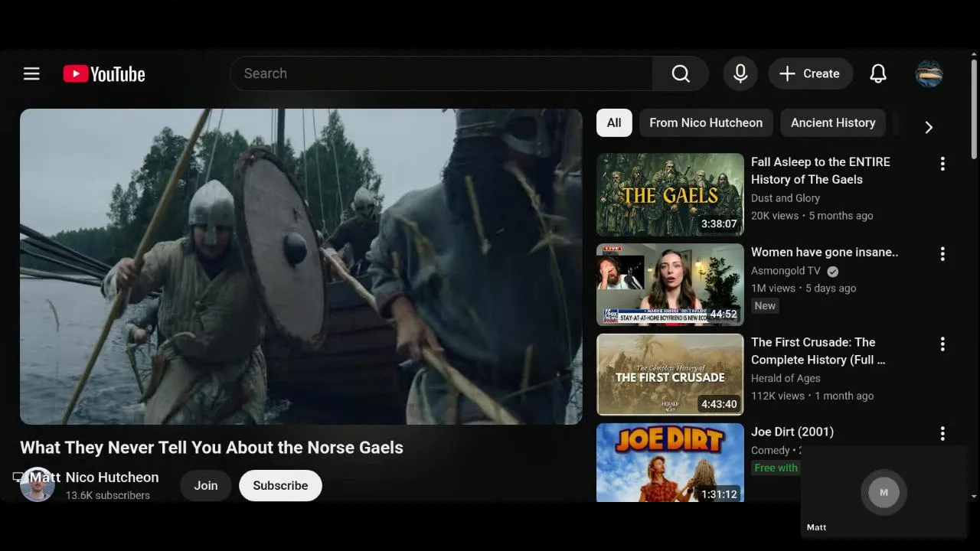The image size is (980, 551).
Task: Go to YouTube home via logo
Action: 104,73
